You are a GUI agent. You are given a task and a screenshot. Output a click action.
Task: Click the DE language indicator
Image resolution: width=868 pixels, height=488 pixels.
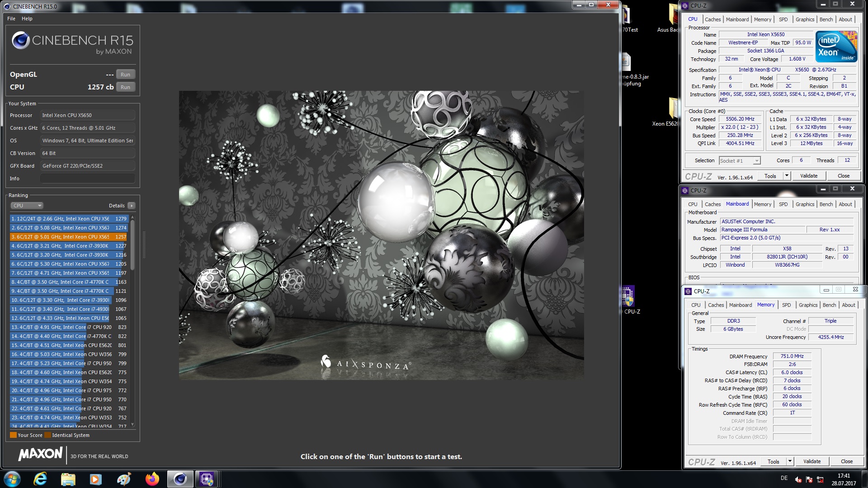pyautogui.click(x=784, y=478)
